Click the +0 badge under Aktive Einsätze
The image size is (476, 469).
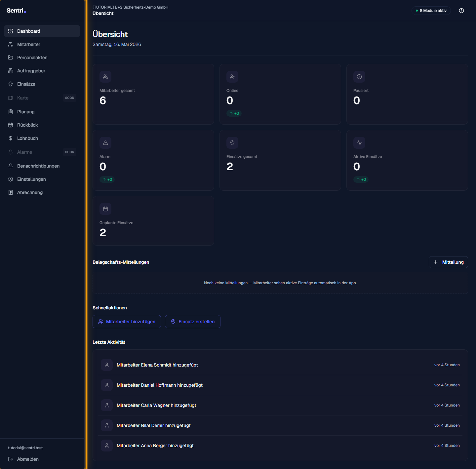361,179
